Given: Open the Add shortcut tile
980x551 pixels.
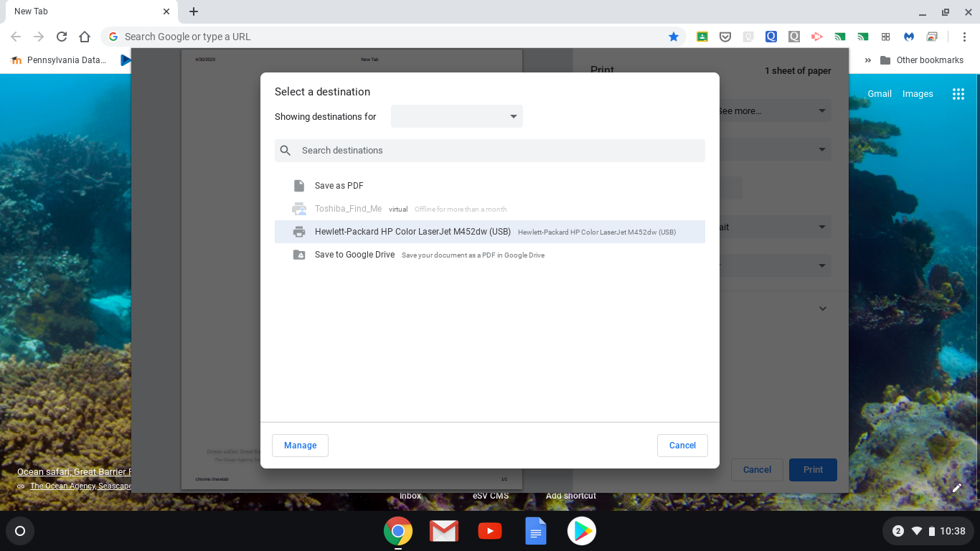Looking at the screenshot, I should click(x=570, y=496).
